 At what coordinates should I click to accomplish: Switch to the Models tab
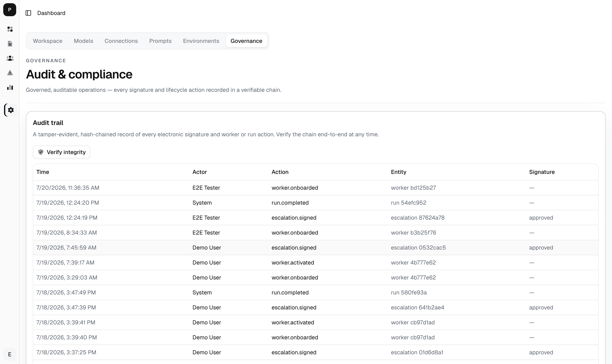click(x=83, y=41)
